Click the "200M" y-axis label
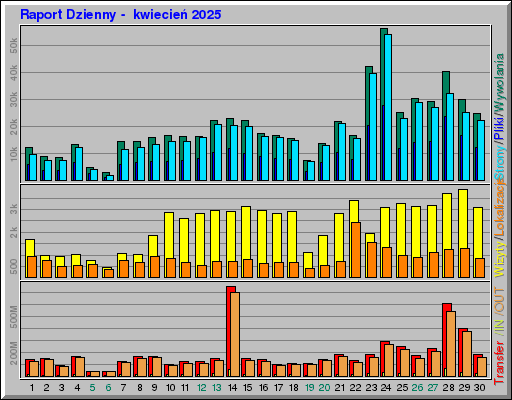 click(x=14, y=353)
